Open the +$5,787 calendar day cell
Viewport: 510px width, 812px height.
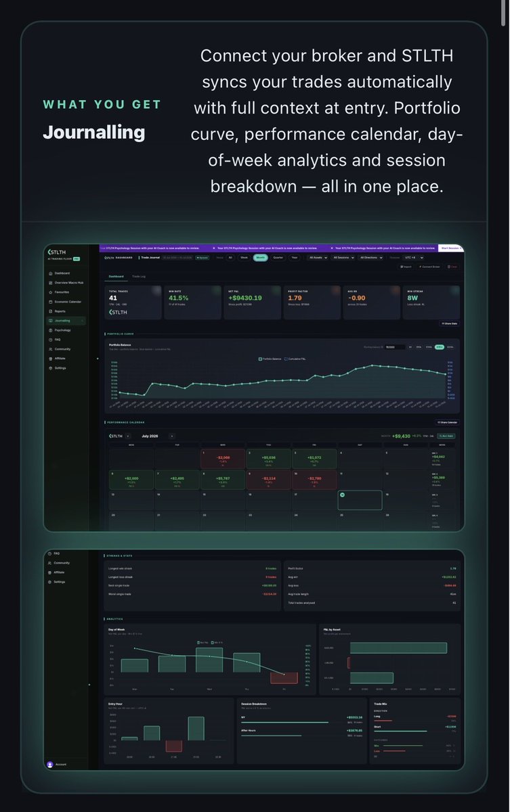(x=223, y=479)
